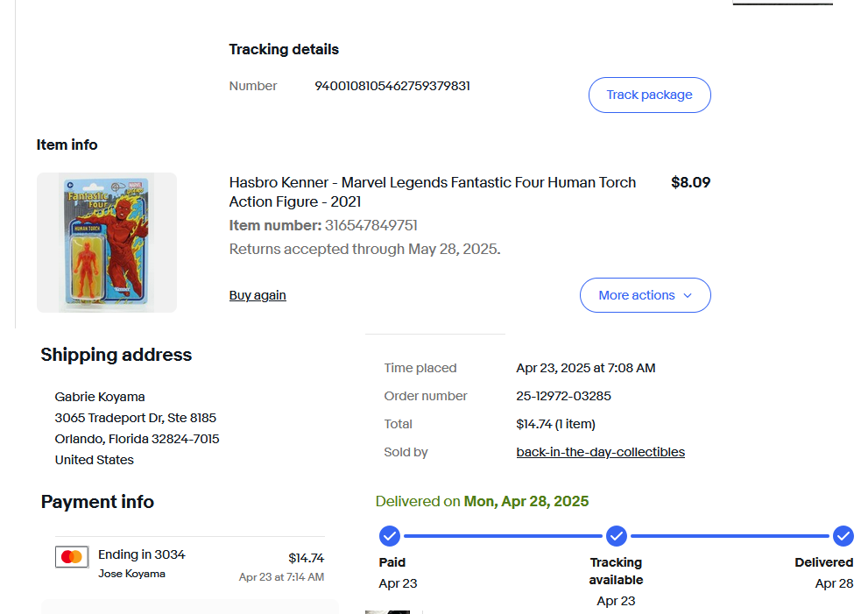Click the card Ending in 3034 text

click(141, 554)
